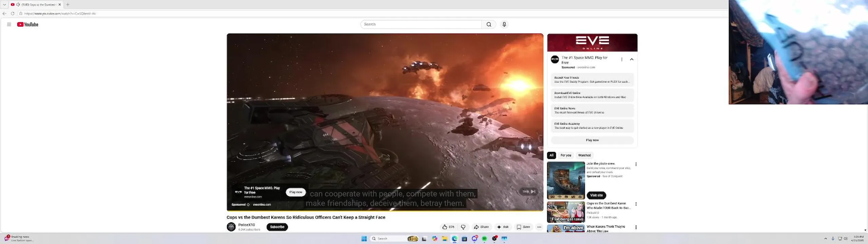This screenshot has width=868, height=244.
Task: Select the All filter chip
Action: 552,155
